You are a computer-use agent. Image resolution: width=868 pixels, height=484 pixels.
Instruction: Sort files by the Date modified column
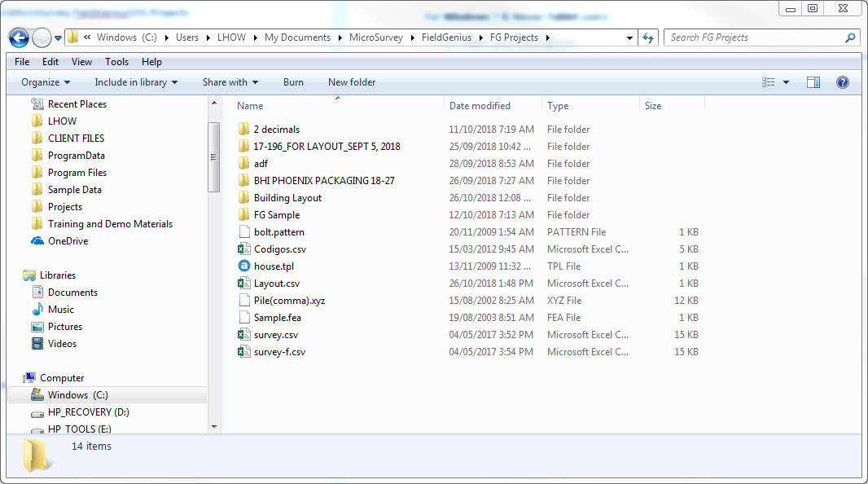[480, 106]
